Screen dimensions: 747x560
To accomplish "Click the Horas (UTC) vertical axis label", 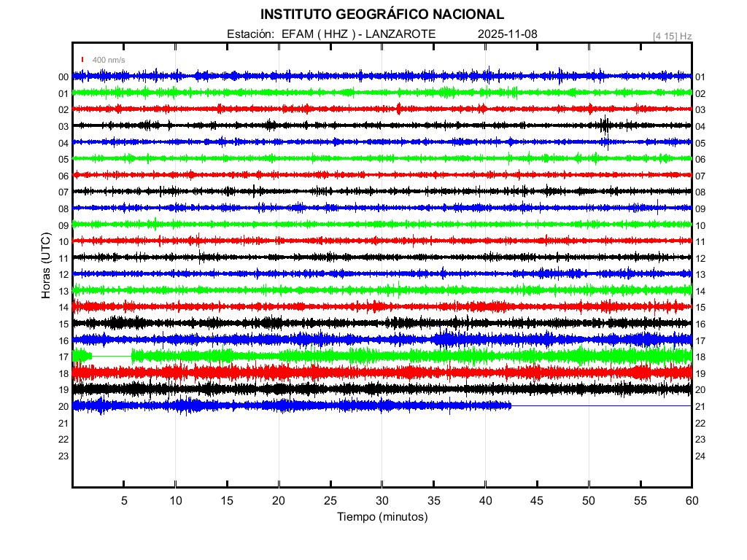I will click(x=45, y=265).
